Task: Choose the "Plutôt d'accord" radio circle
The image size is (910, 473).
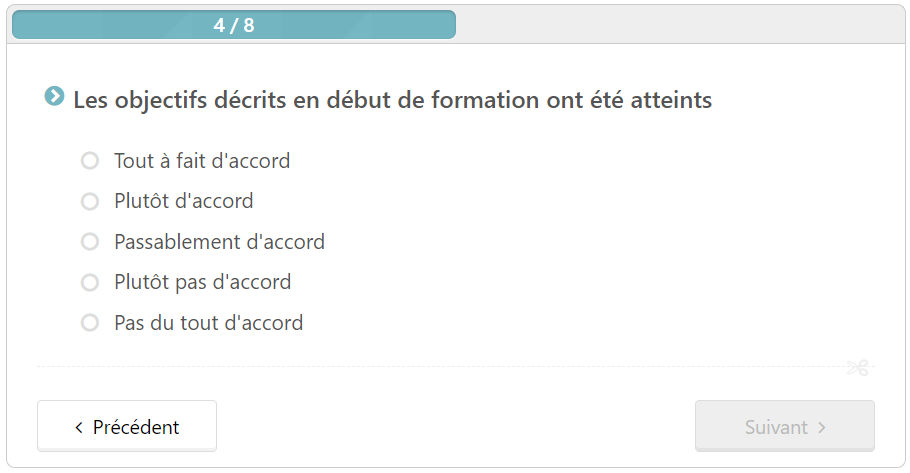Action: [90, 201]
